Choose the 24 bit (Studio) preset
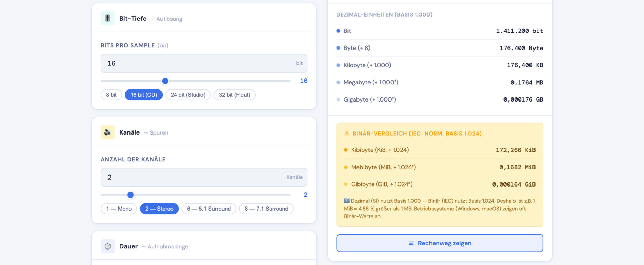This screenshot has width=644, height=265. pyautogui.click(x=188, y=95)
